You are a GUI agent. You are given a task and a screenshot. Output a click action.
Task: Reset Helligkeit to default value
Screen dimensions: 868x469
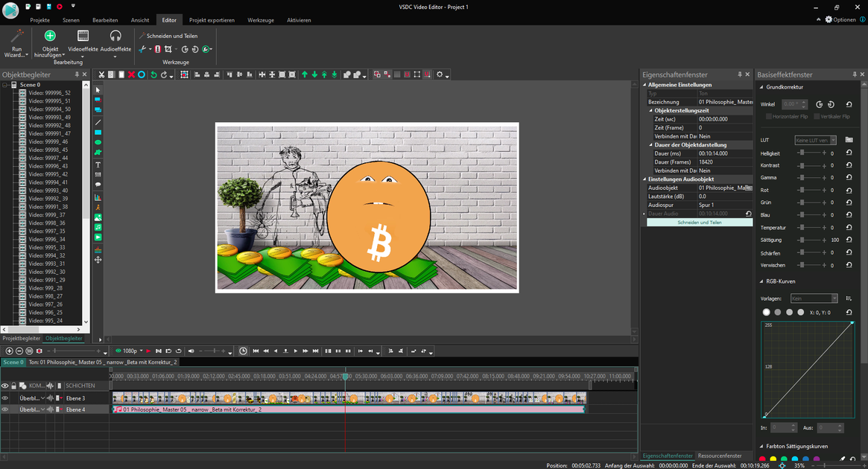pyautogui.click(x=849, y=153)
